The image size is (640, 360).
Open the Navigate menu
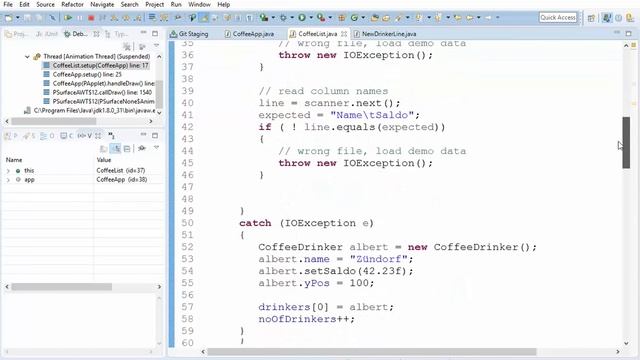point(102,4)
